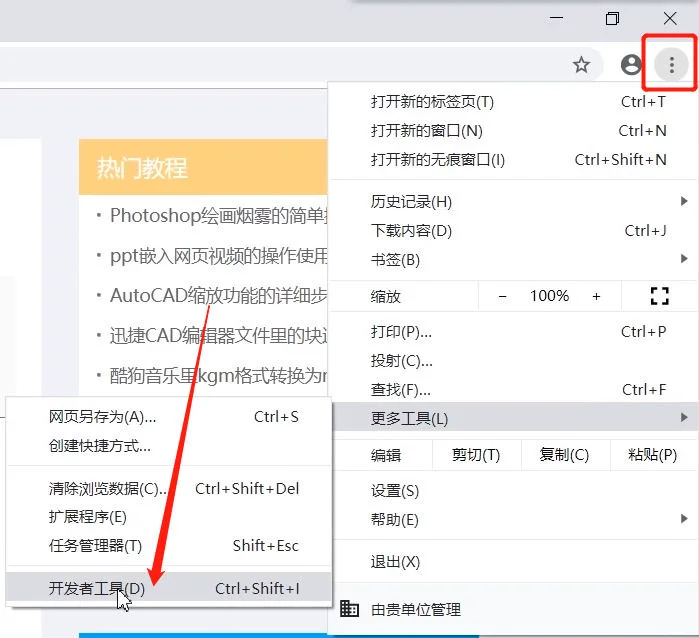The image size is (699, 638).
Task: Click the organization building icon
Action: (x=349, y=609)
